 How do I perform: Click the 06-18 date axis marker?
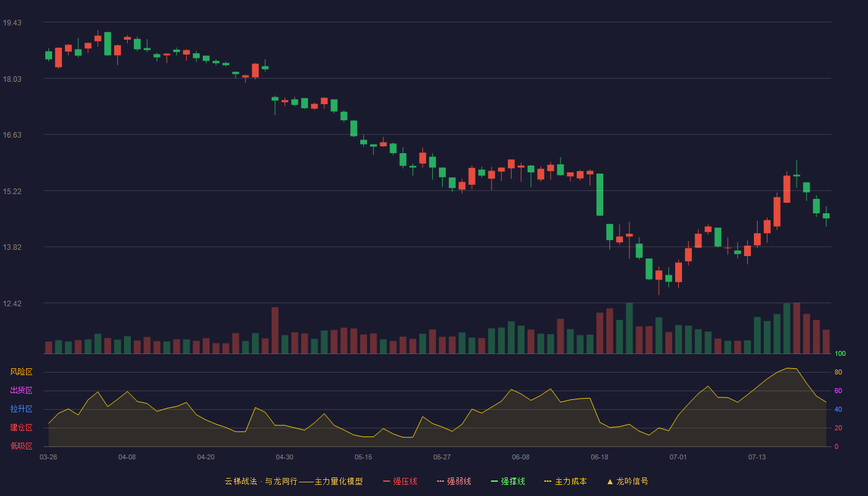pos(600,457)
